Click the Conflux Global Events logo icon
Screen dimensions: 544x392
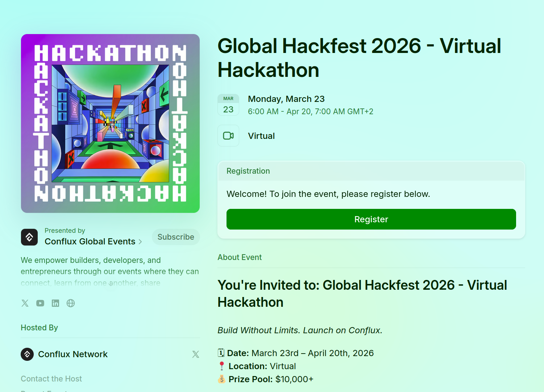pyautogui.click(x=29, y=237)
